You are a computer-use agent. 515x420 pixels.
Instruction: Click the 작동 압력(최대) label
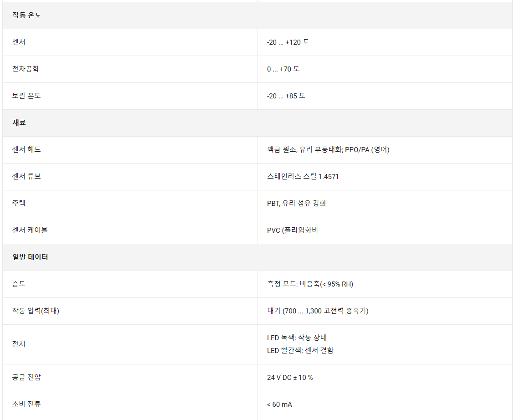pyautogui.click(x=36, y=311)
